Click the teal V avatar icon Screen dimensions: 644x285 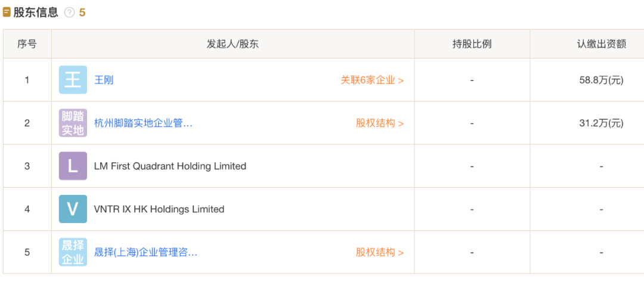(73, 209)
